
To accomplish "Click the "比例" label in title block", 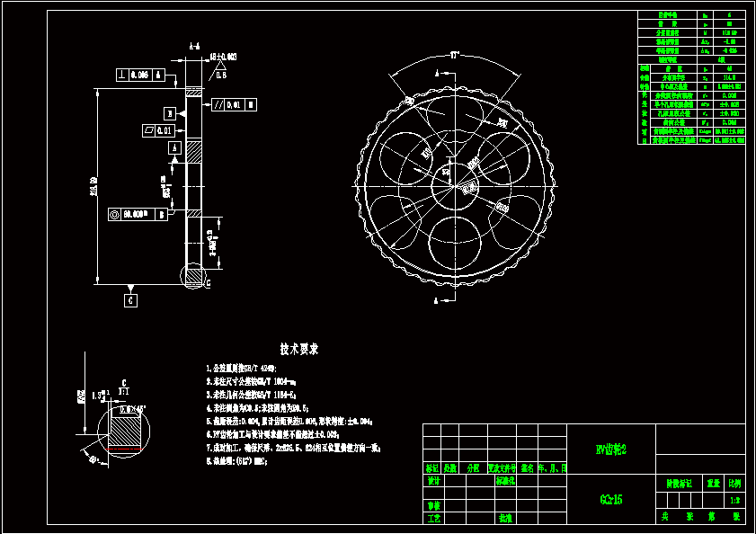I will coord(734,484).
